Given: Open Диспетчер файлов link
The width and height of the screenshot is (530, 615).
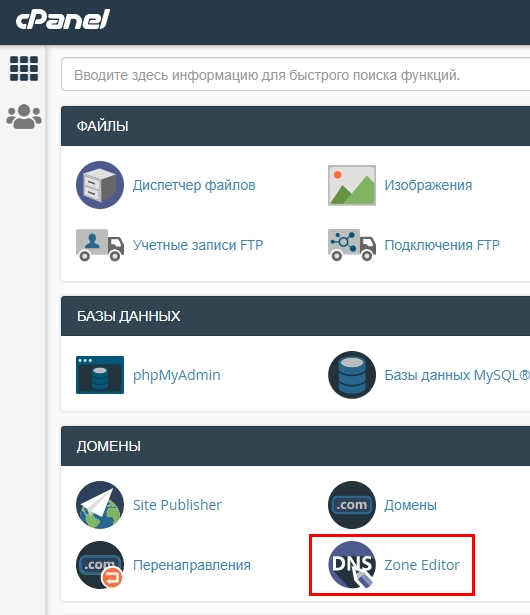Looking at the screenshot, I should [x=194, y=185].
